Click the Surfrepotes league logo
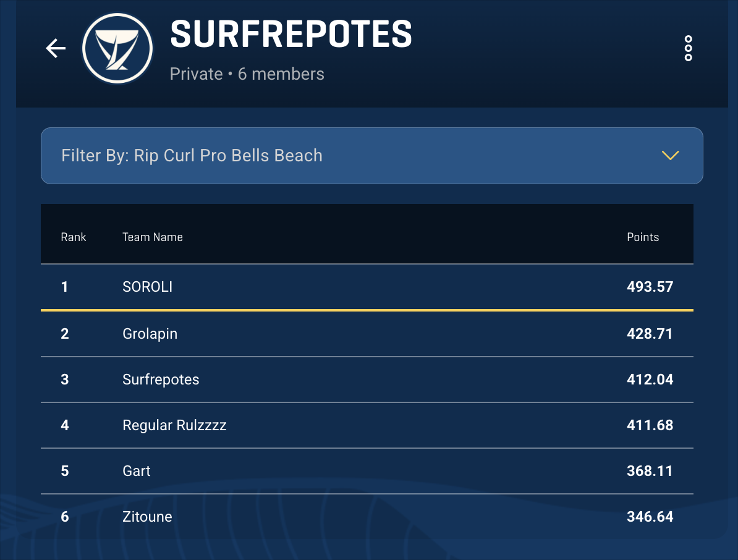The height and width of the screenshot is (560, 738). tap(117, 48)
